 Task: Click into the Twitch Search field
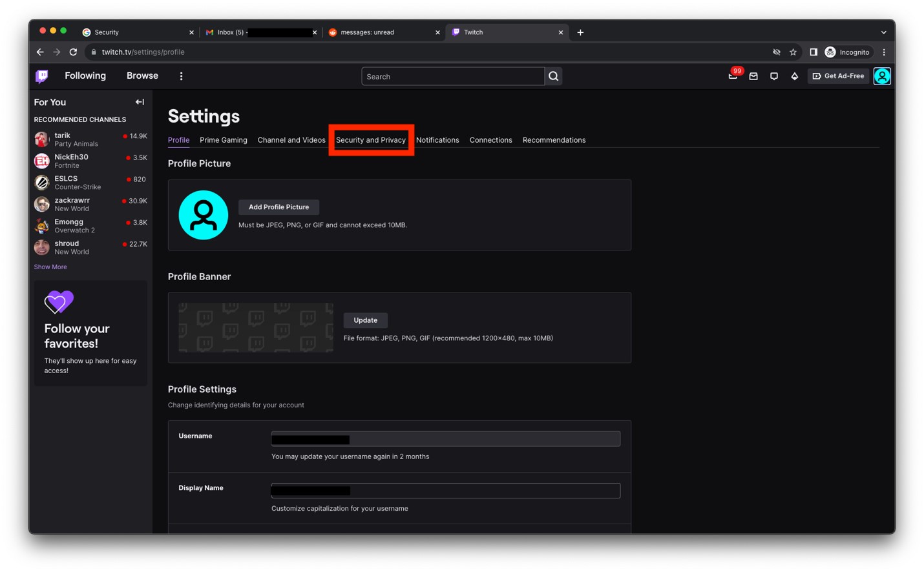tap(452, 76)
